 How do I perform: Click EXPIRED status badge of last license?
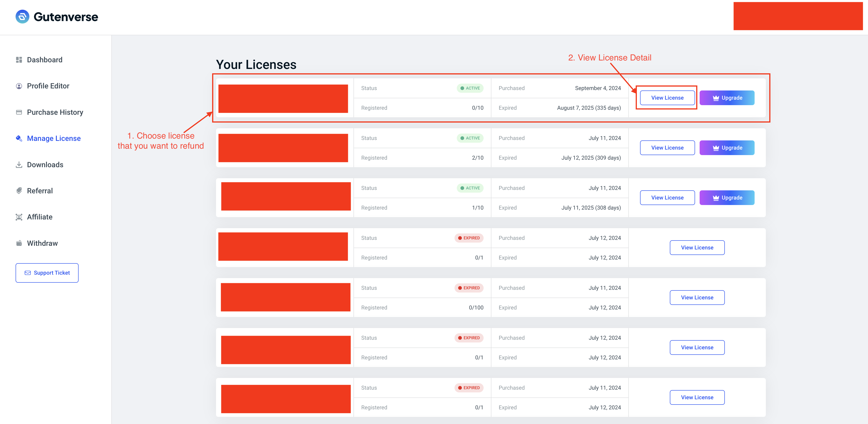pyautogui.click(x=469, y=388)
